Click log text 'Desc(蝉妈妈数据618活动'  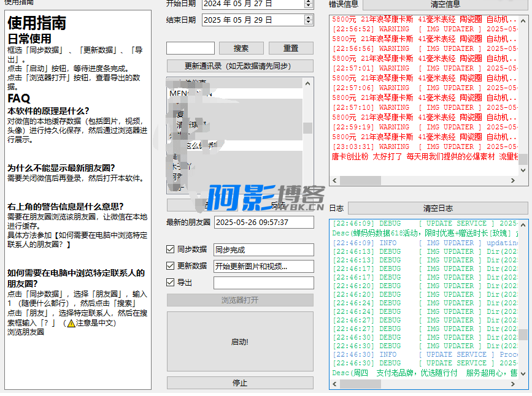point(425,234)
